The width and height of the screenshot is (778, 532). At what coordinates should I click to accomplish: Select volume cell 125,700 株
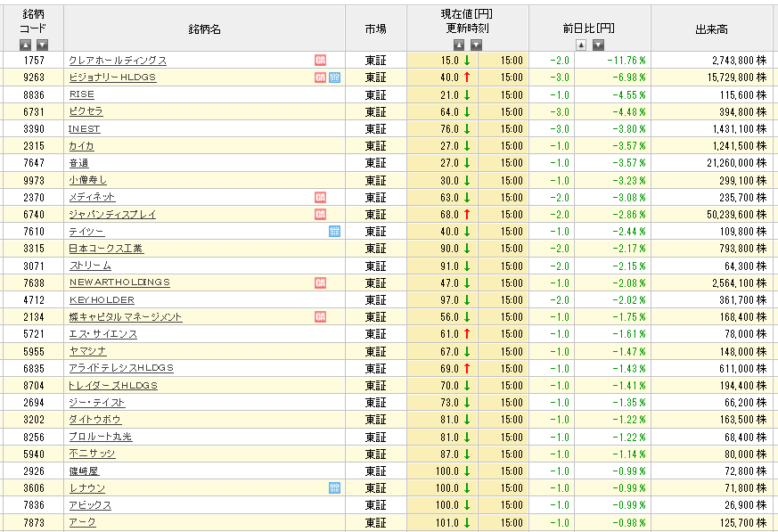(x=712, y=522)
